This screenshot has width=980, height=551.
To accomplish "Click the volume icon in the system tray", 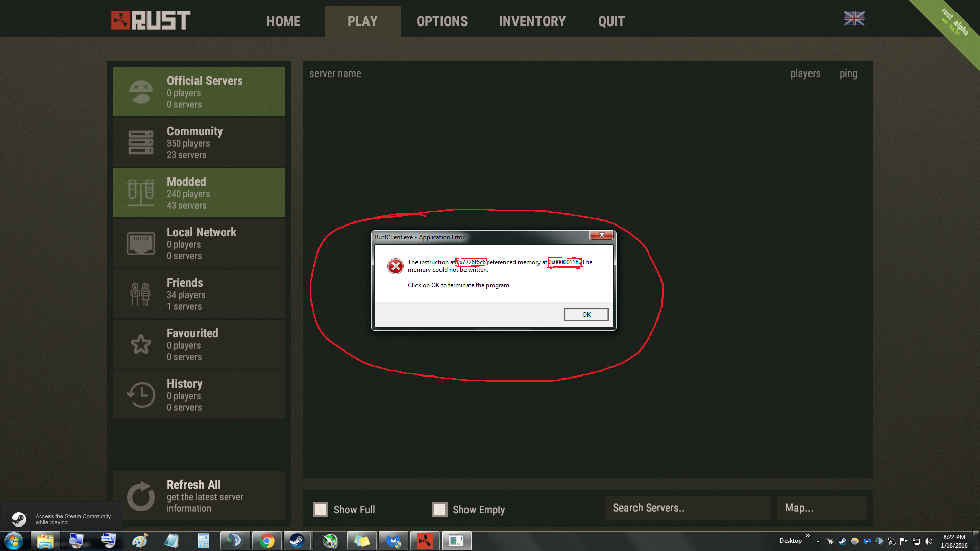I will click(x=928, y=541).
